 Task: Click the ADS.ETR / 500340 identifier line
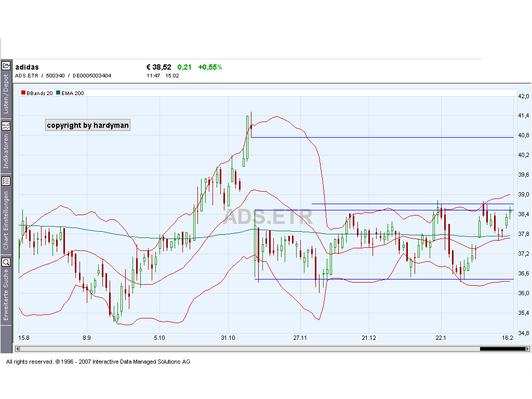click(63, 76)
